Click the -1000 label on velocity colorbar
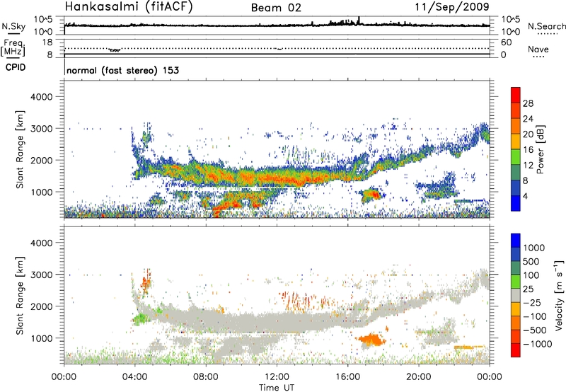Image resolution: width=566 pixels, height=392 pixels. 538,344
